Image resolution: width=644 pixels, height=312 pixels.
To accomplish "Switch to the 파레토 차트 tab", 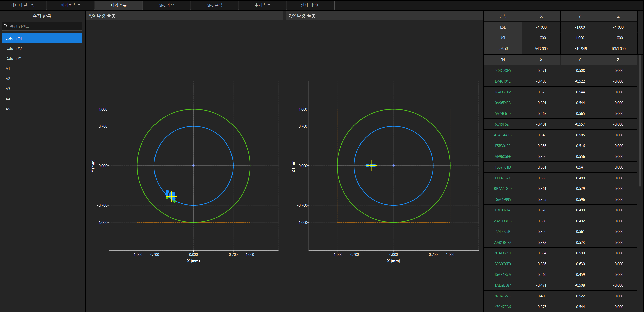I will [71, 5].
